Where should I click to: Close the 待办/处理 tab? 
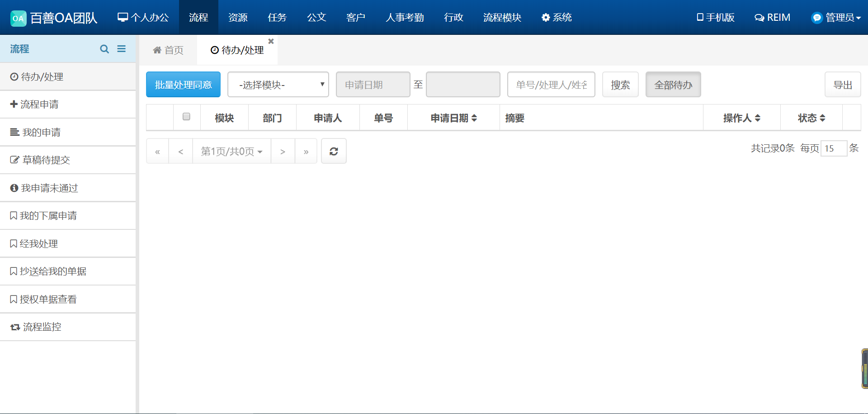click(x=271, y=41)
